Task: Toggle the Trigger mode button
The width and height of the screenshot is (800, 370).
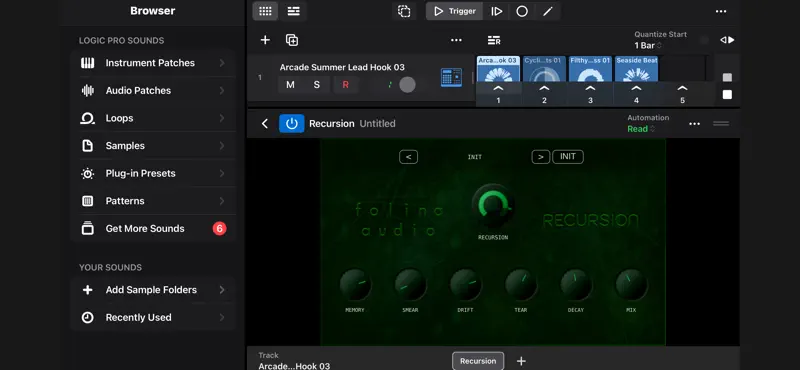Action: (x=455, y=11)
